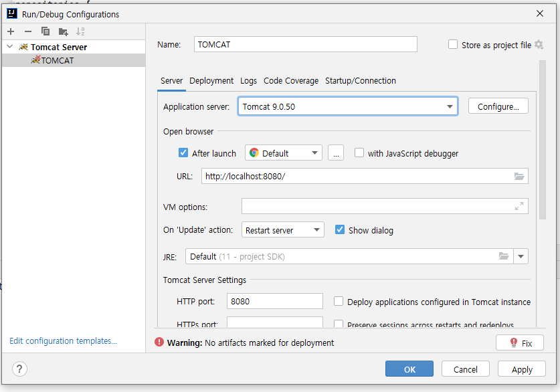The width and height of the screenshot is (560, 392).
Task: Click the red warning icon
Action: point(159,342)
